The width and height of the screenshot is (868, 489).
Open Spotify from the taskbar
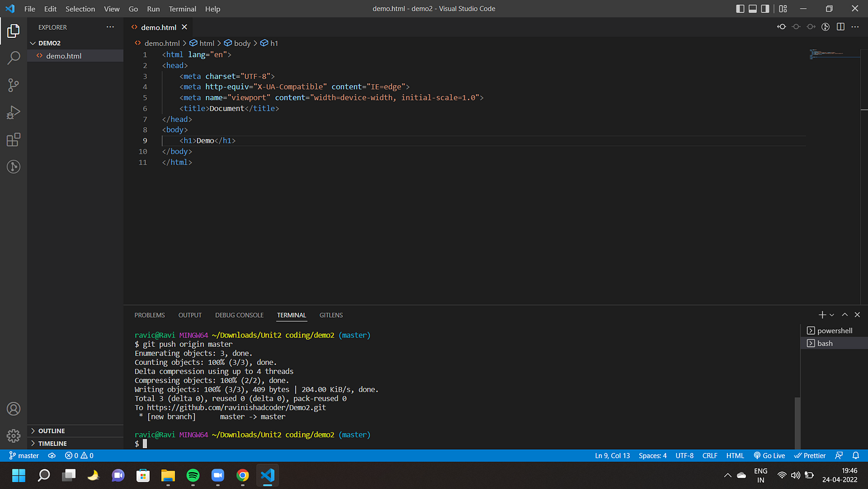coord(193,475)
